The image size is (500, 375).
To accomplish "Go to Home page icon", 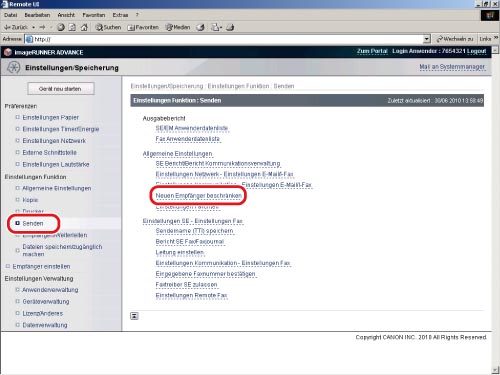I will tap(84, 27).
